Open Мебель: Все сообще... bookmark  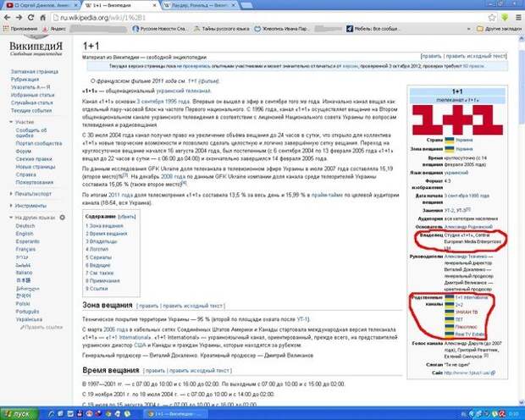click(x=373, y=29)
